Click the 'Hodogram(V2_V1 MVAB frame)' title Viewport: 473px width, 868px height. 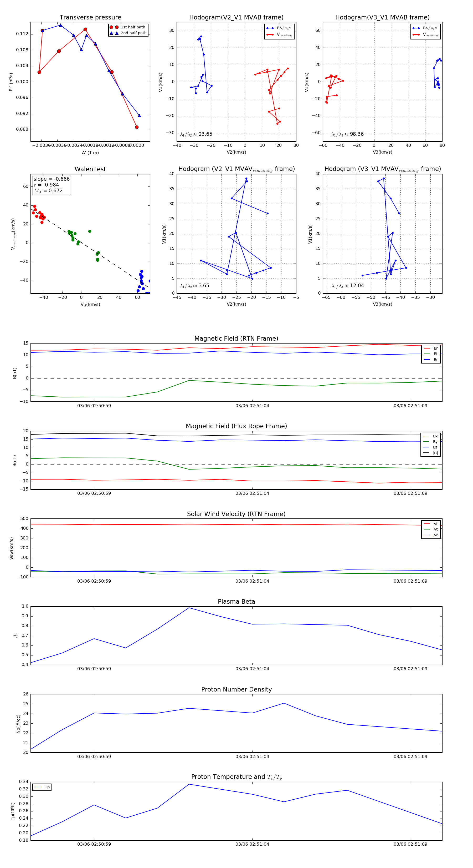[236, 18]
